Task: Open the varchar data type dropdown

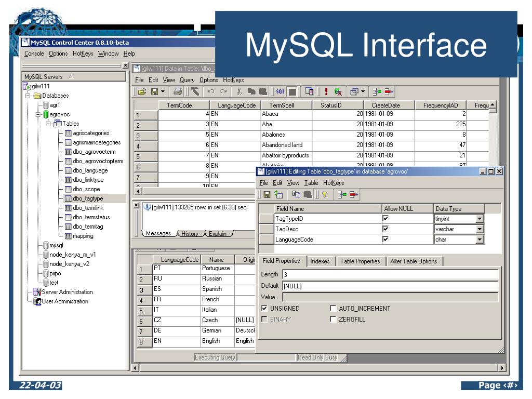Action: pyautogui.click(x=480, y=229)
